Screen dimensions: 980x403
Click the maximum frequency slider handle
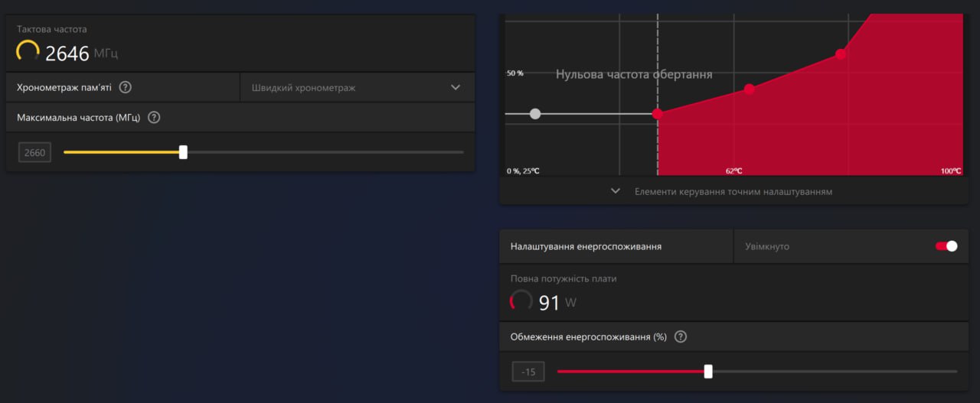point(183,152)
